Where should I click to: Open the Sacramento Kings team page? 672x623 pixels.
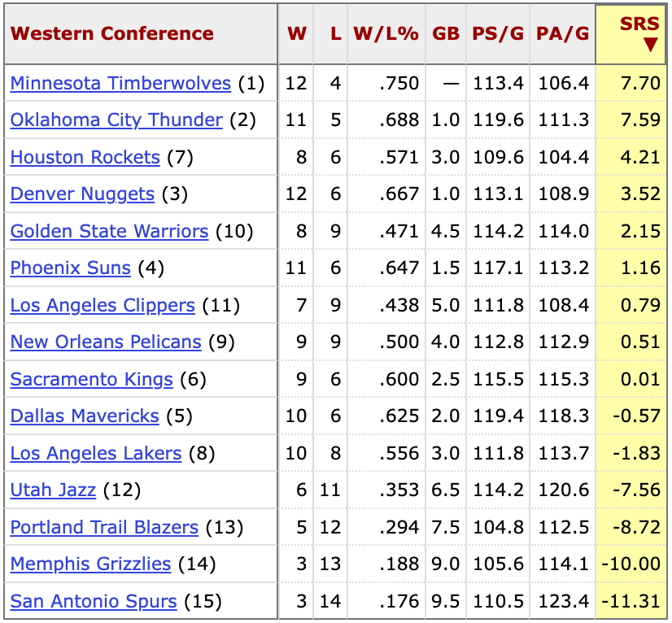(91, 379)
